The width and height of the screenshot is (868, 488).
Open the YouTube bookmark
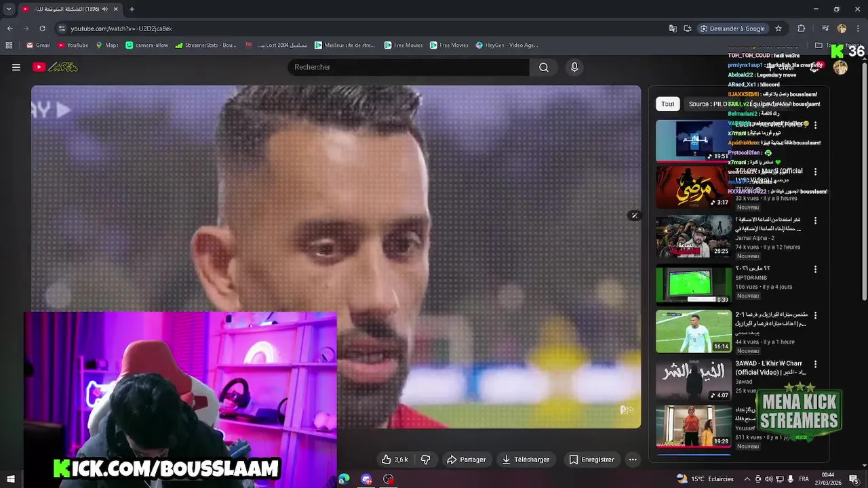click(x=73, y=45)
